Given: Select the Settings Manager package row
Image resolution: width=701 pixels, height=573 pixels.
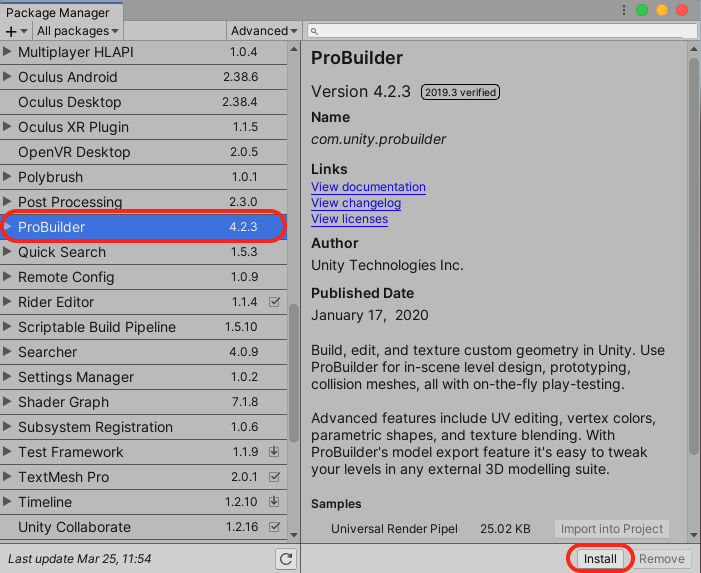Looking at the screenshot, I should pyautogui.click(x=144, y=377).
